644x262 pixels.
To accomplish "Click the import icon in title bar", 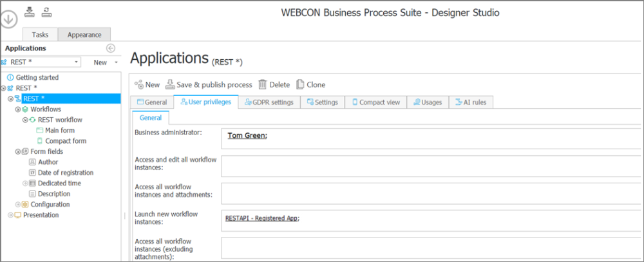I will tap(30, 12).
